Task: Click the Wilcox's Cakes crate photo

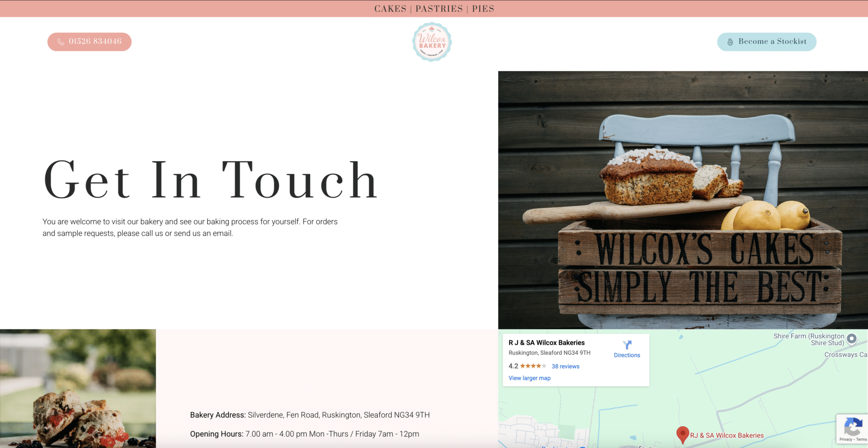Action: [x=683, y=200]
